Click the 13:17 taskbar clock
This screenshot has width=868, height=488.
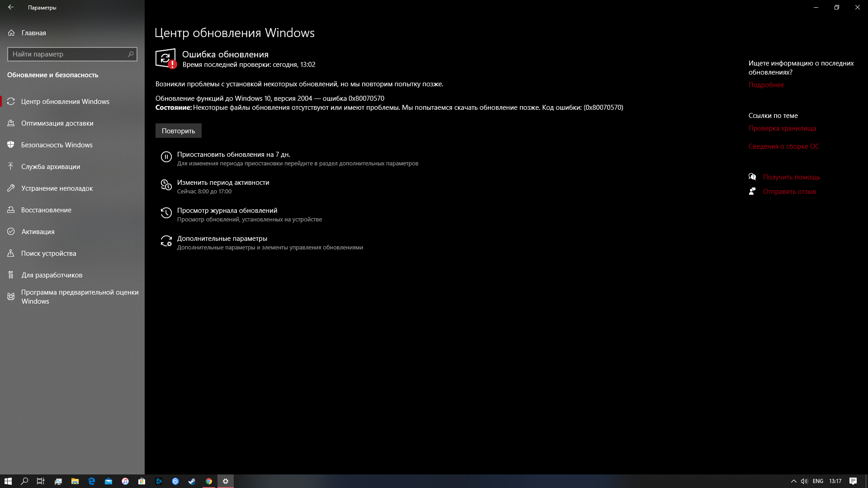pyautogui.click(x=835, y=481)
